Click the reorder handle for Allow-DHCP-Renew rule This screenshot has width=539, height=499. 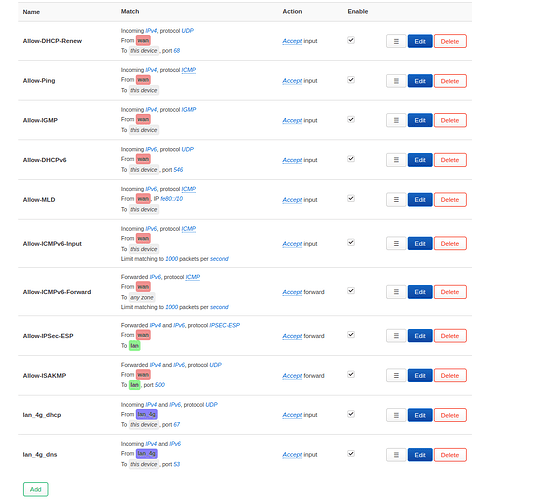pyautogui.click(x=396, y=41)
